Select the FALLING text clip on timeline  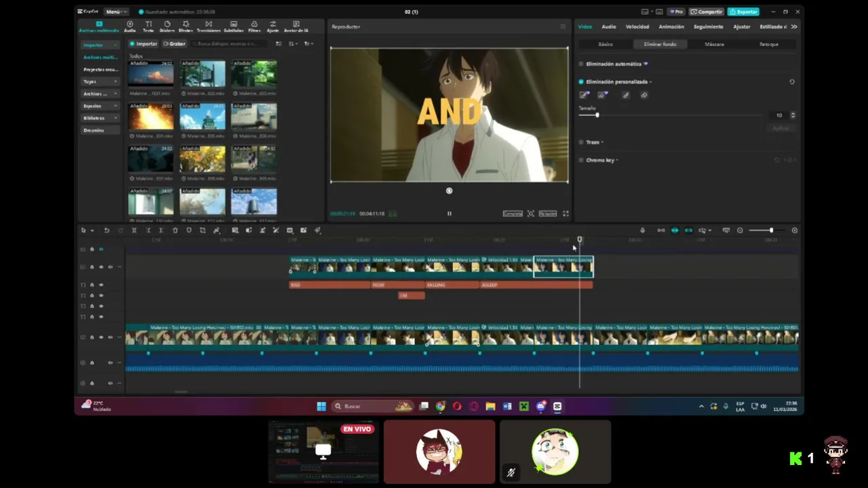[452, 285]
